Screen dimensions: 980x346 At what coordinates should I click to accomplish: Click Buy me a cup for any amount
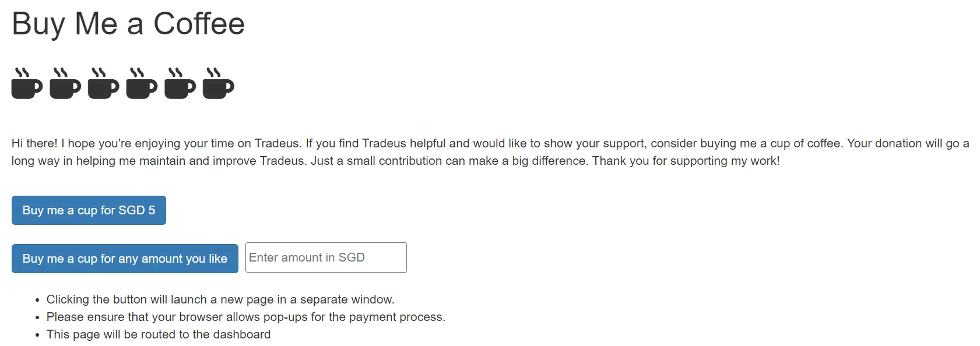pyautogui.click(x=125, y=259)
